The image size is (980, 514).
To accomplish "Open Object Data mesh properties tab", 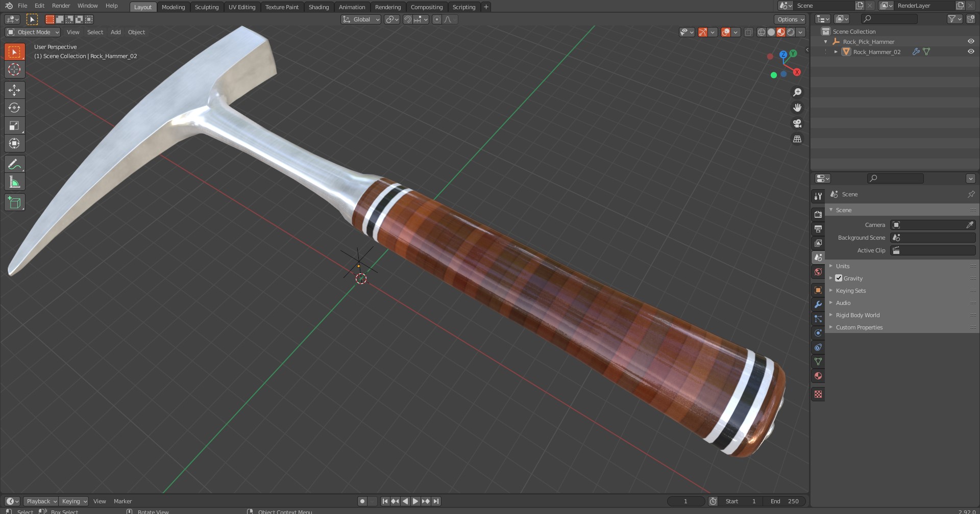I will [x=818, y=362].
